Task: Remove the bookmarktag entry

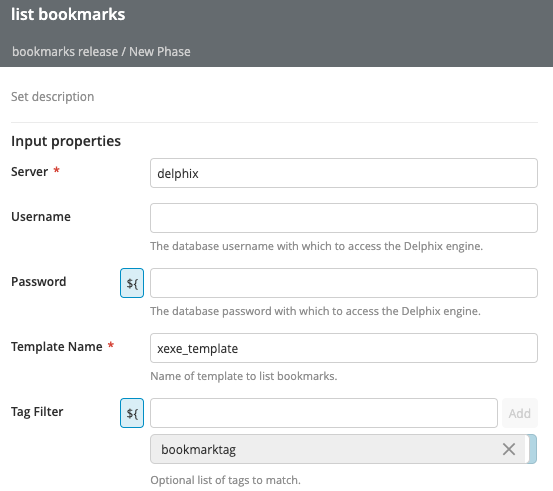Action: 509,449
